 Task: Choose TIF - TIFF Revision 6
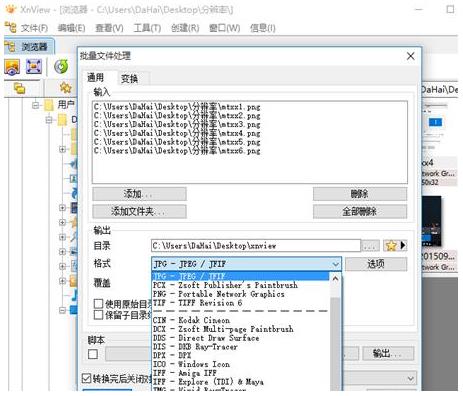point(240,303)
